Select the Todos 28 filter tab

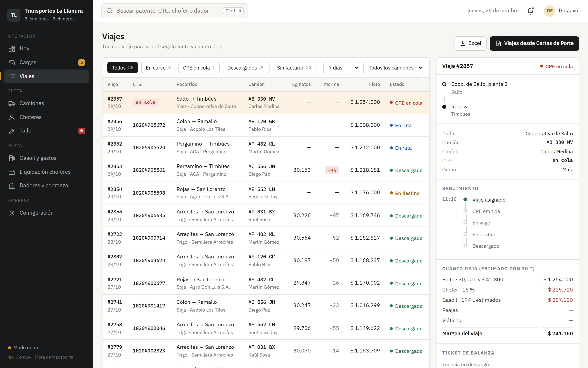122,68
